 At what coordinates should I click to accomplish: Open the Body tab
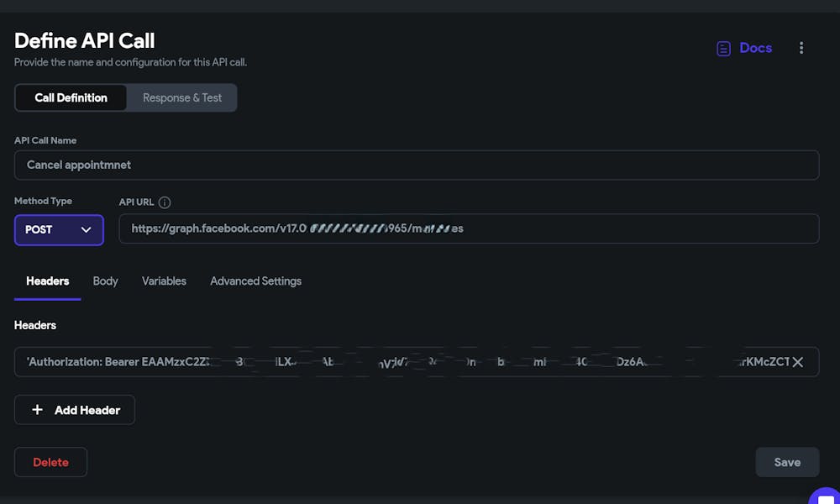[x=105, y=281]
